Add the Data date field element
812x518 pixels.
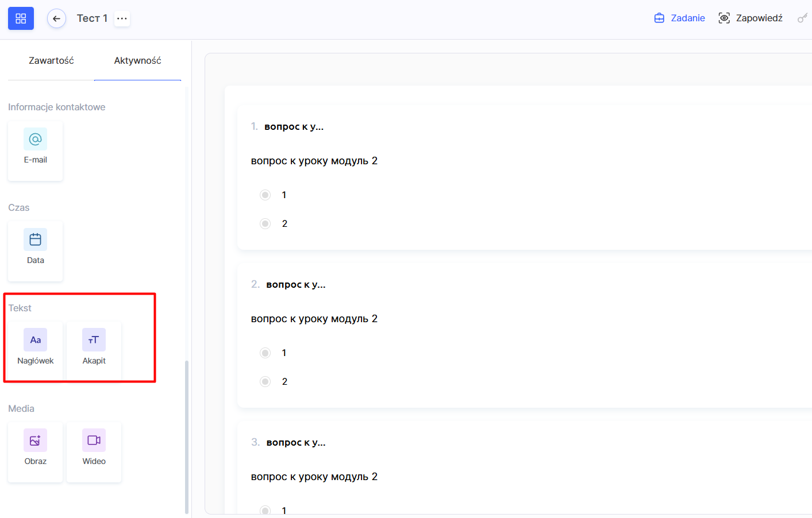[x=35, y=251]
